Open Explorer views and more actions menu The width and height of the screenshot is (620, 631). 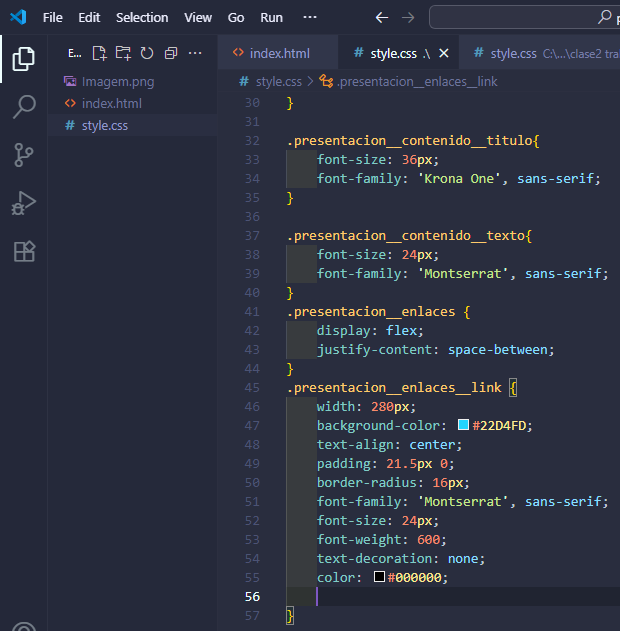click(195, 53)
